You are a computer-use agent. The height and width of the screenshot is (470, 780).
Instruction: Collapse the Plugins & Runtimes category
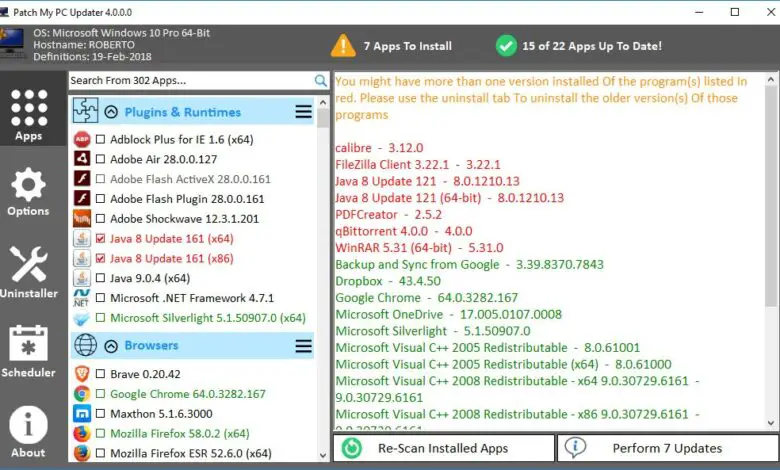pyautogui.click(x=111, y=112)
